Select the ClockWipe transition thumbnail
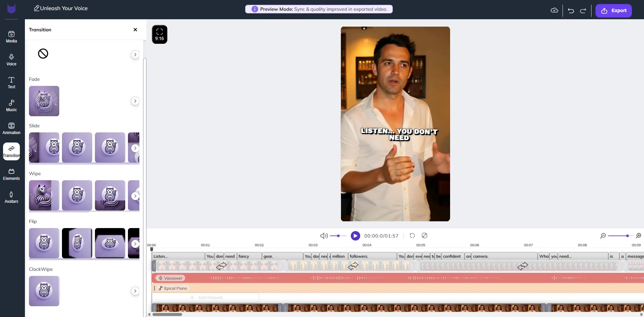 (x=44, y=291)
